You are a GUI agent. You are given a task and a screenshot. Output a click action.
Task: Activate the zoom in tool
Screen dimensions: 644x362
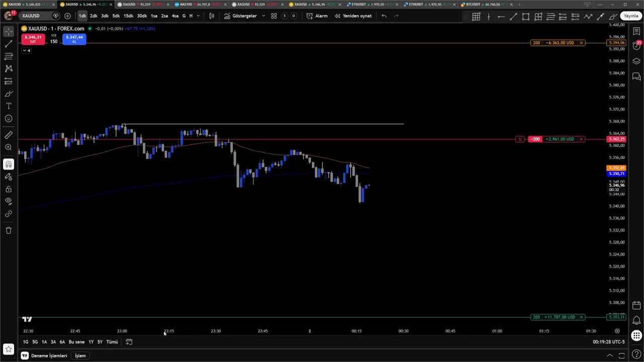click(x=9, y=147)
